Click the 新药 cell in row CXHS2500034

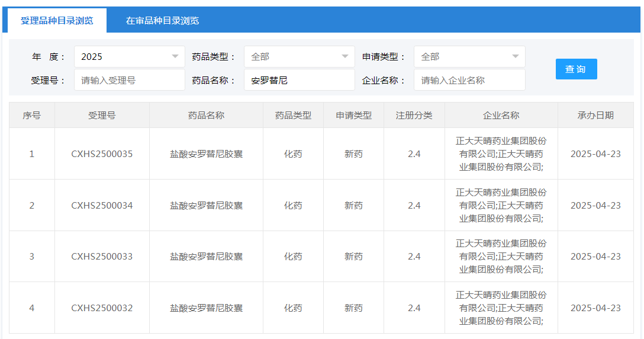tap(353, 205)
